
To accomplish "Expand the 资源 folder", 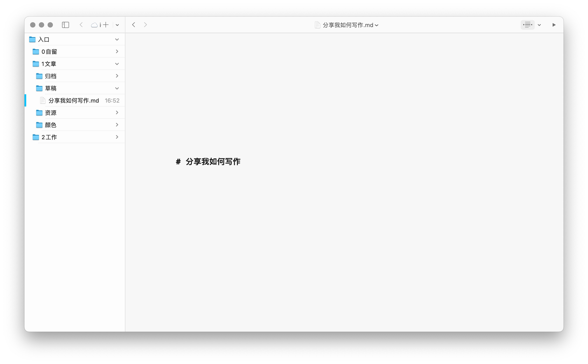I will [x=117, y=113].
